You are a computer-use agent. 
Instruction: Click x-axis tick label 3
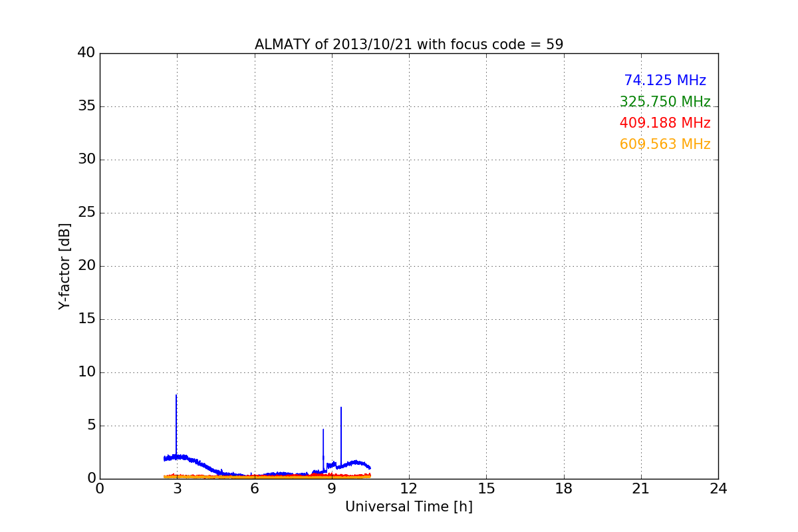click(177, 489)
